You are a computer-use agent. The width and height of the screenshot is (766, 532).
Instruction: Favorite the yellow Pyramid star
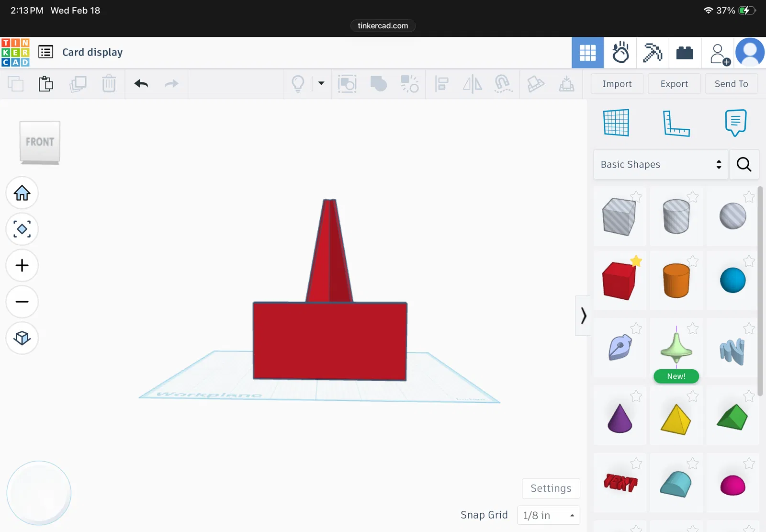pyautogui.click(x=693, y=396)
